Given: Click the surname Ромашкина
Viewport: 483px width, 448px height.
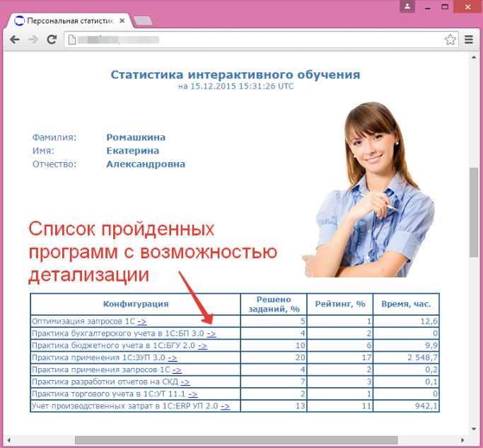Looking at the screenshot, I should pyautogui.click(x=136, y=137).
